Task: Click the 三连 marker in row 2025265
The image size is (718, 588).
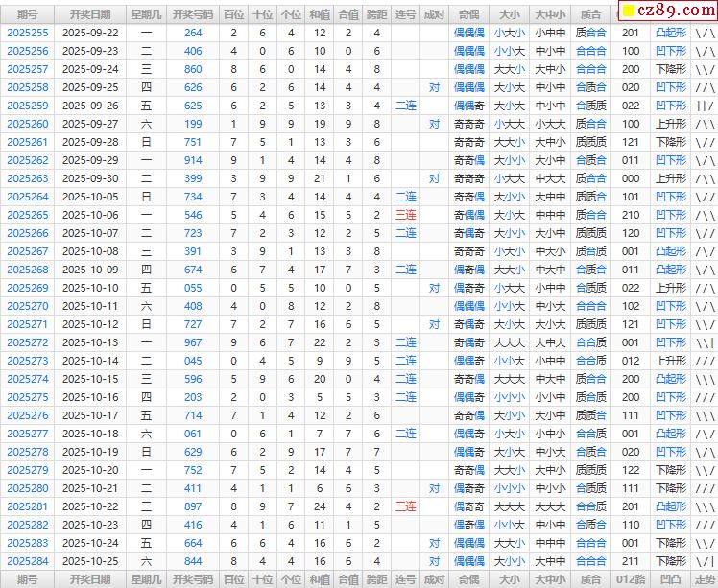Action: (406, 215)
